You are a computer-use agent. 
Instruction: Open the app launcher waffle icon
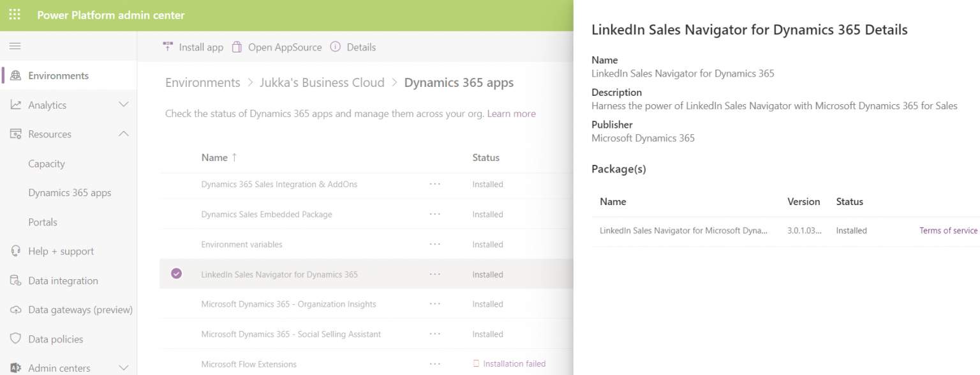[15, 15]
